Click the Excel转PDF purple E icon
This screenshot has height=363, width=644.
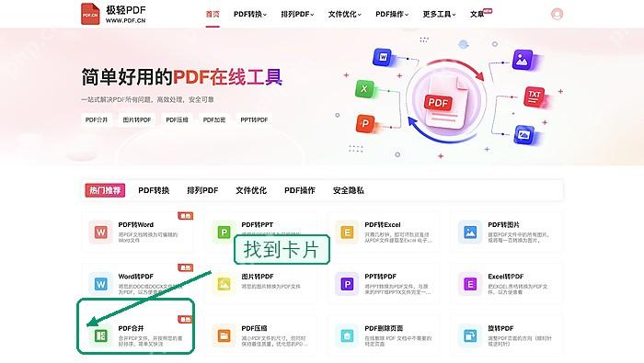470,284
